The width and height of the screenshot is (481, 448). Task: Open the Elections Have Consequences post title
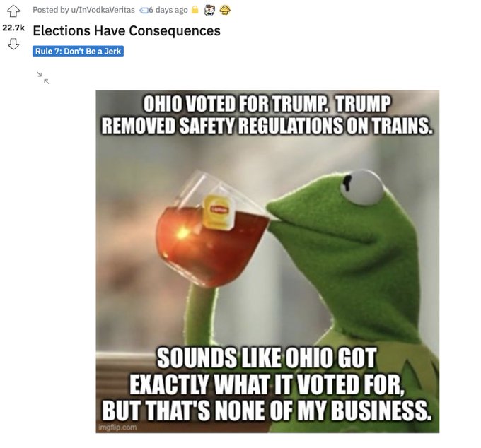(x=127, y=30)
